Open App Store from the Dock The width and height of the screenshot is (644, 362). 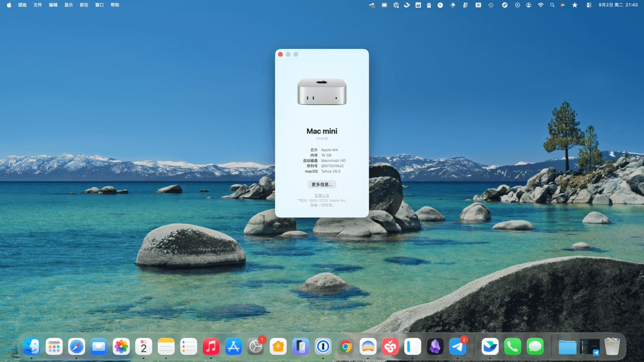pos(233,346)
